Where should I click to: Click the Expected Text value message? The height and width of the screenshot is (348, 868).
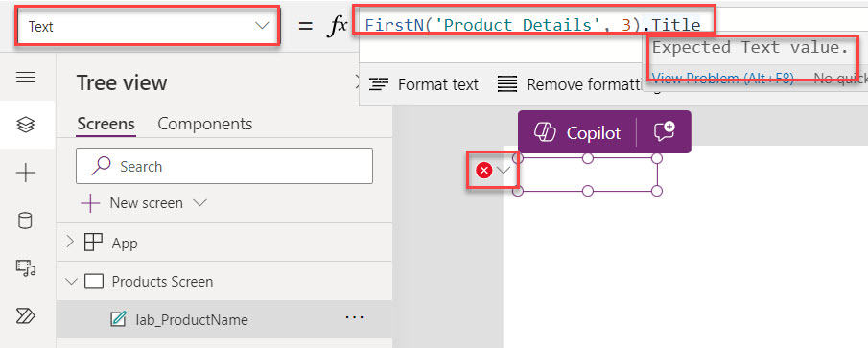click(750, 48)
